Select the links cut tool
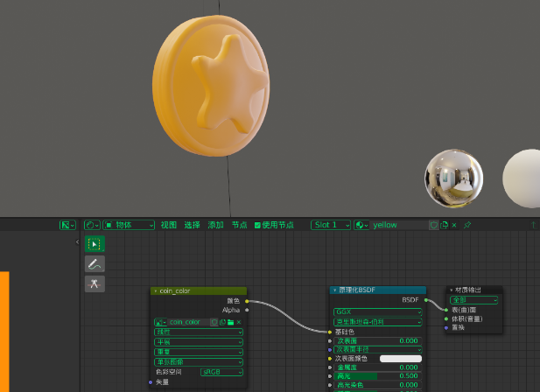Image resolution: width=540 pixels, height=392 pixels. (x=95, y=283)
